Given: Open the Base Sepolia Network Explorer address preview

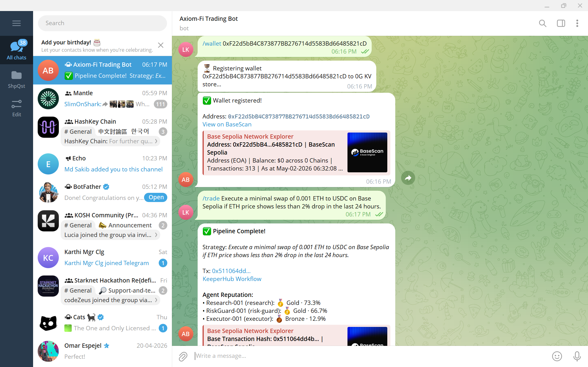Looking at the screenshot, I should coord(250,137).
